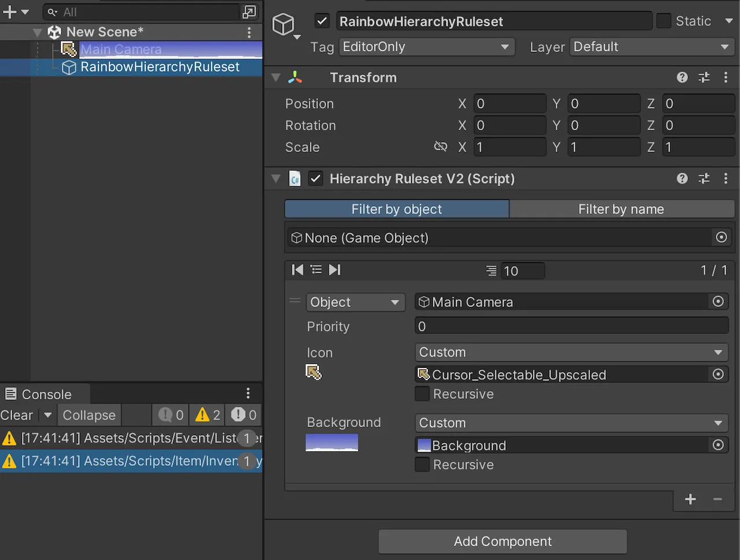
Task: Disable Hierarchy Ruleset V2 script checkbox
Action: 315,179
